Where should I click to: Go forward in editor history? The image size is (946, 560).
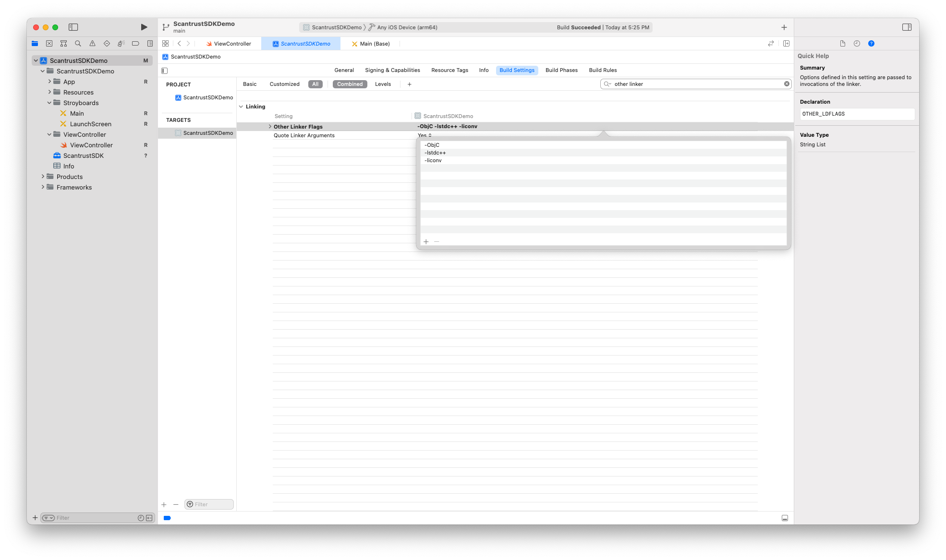tap(188, 44)
